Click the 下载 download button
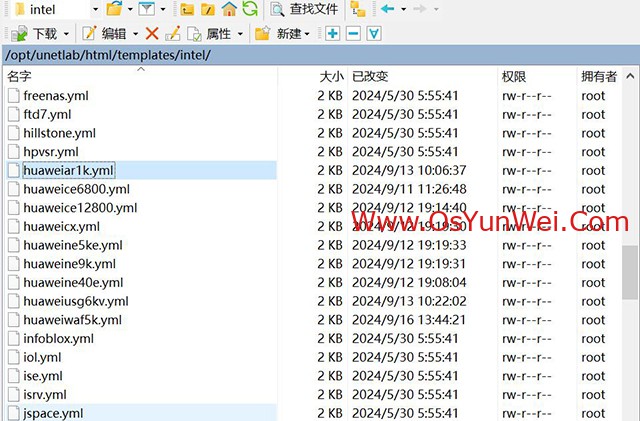640x421 pixels. [x=33, y=33]
